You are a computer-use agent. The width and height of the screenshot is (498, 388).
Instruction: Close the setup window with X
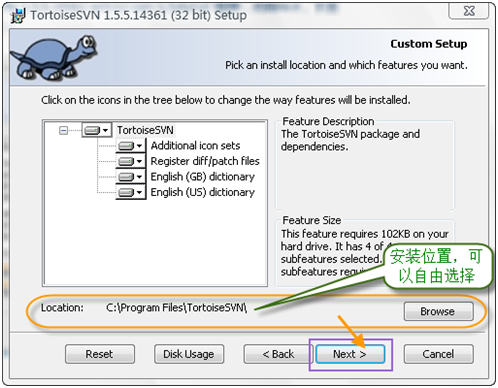(x=469, y=11)
